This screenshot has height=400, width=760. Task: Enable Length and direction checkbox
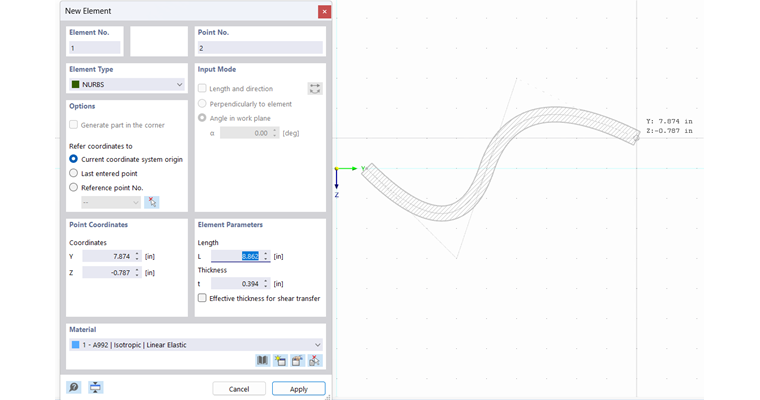pyautogui.click(x=202, y=88)
